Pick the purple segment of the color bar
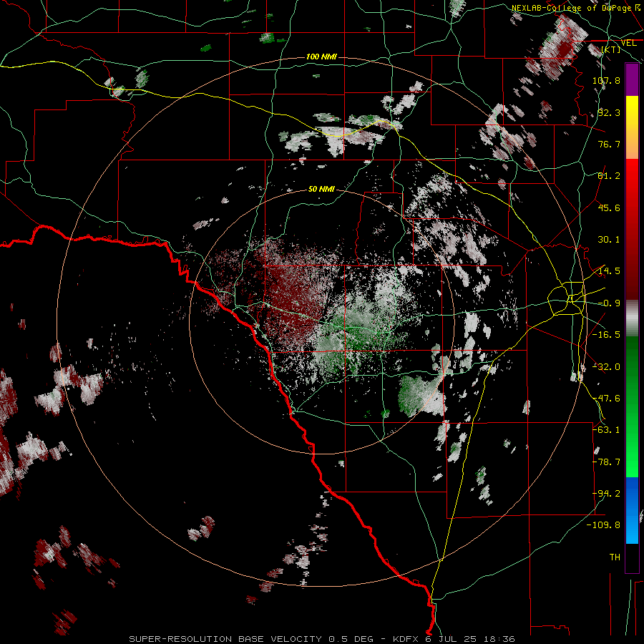This screenshot has width=644, height=644. point(632,79)
